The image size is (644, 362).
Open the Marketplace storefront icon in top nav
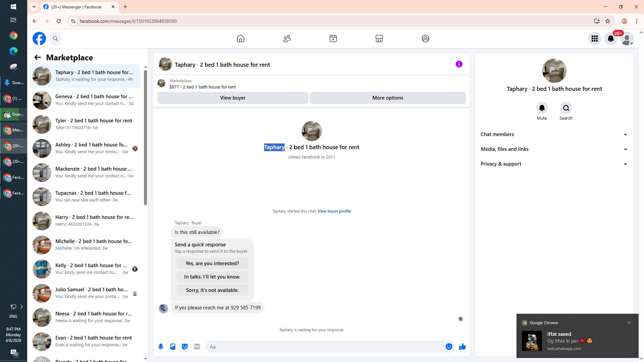click(x=379, y=39)
